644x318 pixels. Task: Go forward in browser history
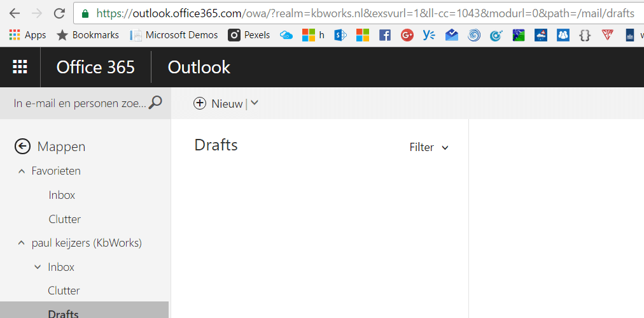pos(37,13)
